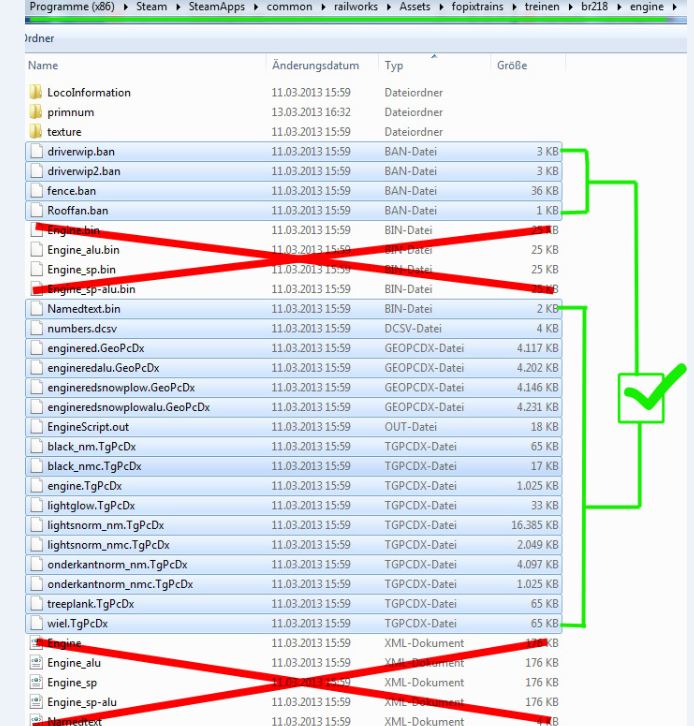This screenshot has height=726, width=694.
Task: Go to the railworks folder breadcrumb
Action: pos(356,6)
